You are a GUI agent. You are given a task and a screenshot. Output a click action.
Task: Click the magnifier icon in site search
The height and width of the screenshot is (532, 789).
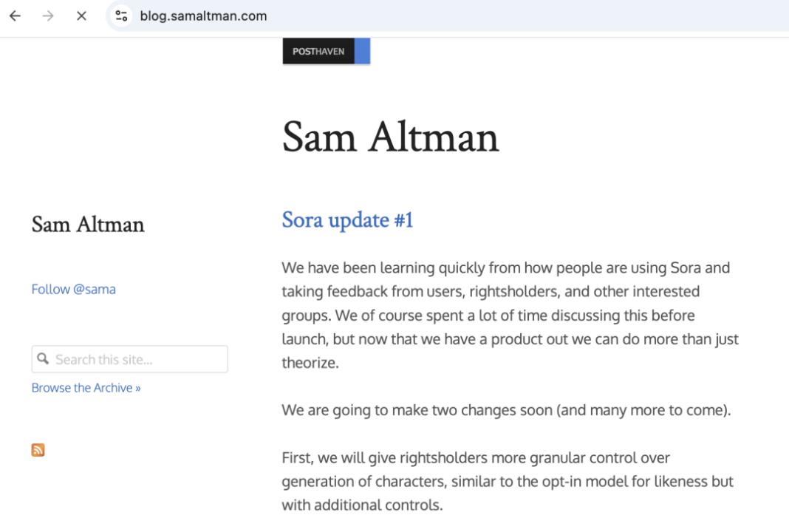44,359
